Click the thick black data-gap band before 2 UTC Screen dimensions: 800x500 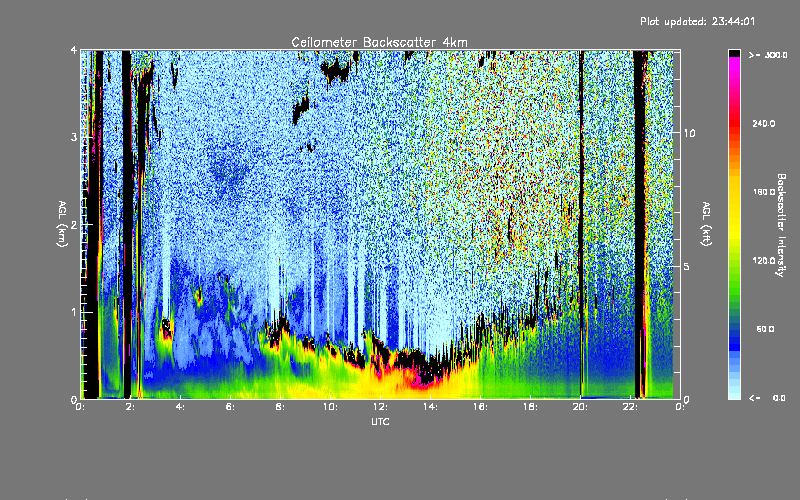tap(127, 224)
